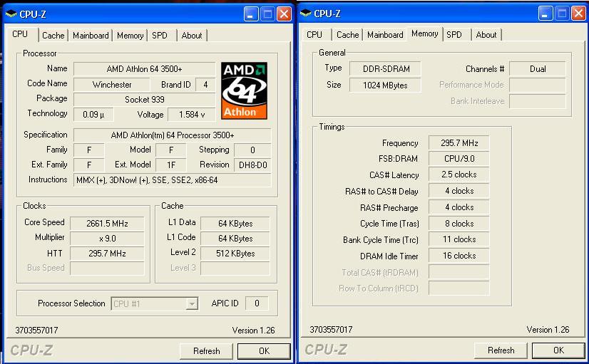Click the empty Bus Speed field

(x=107, y=269)
